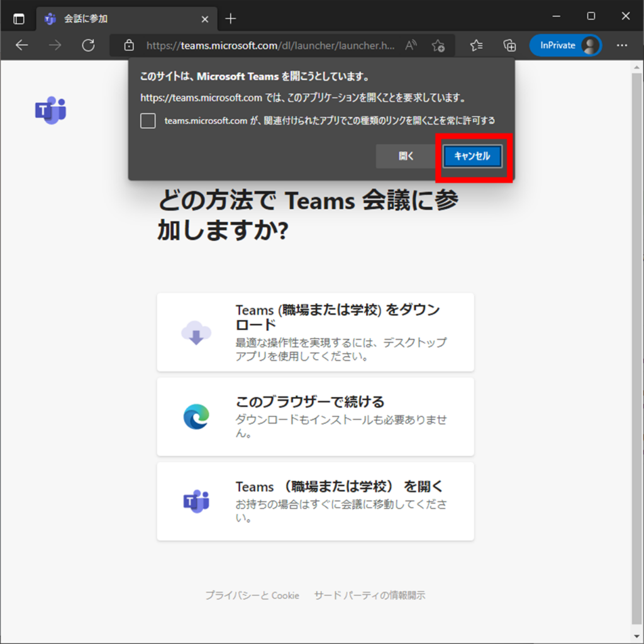Viewport: 644px width, 644px height.
Task: Select Teams をダウンロード option
Action: click(x=315, y=332)
